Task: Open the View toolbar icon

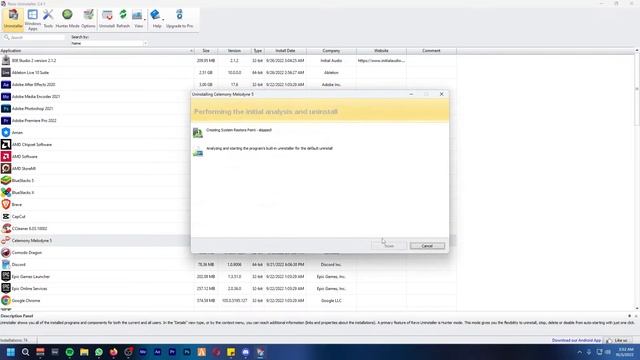Action: pos(137,19)
